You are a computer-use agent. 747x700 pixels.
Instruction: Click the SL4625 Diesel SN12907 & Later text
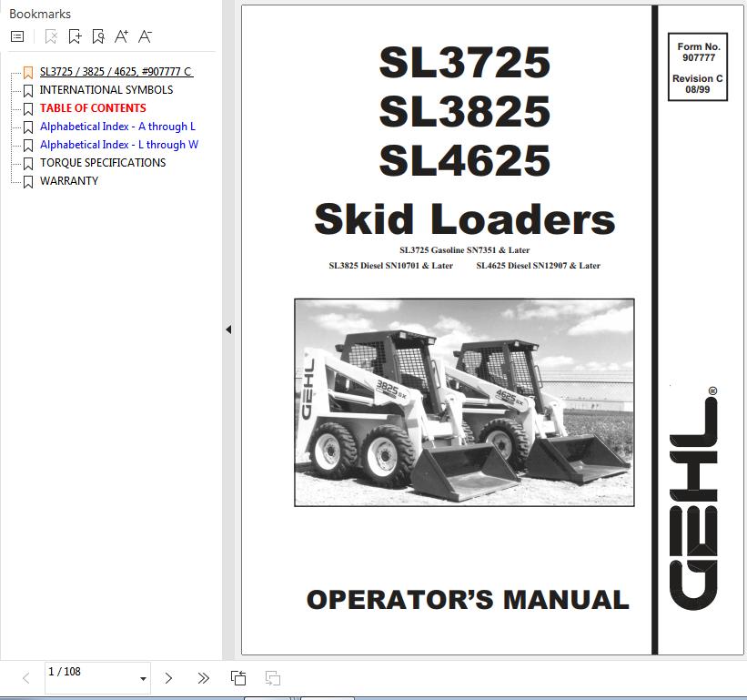coord(539,266)
